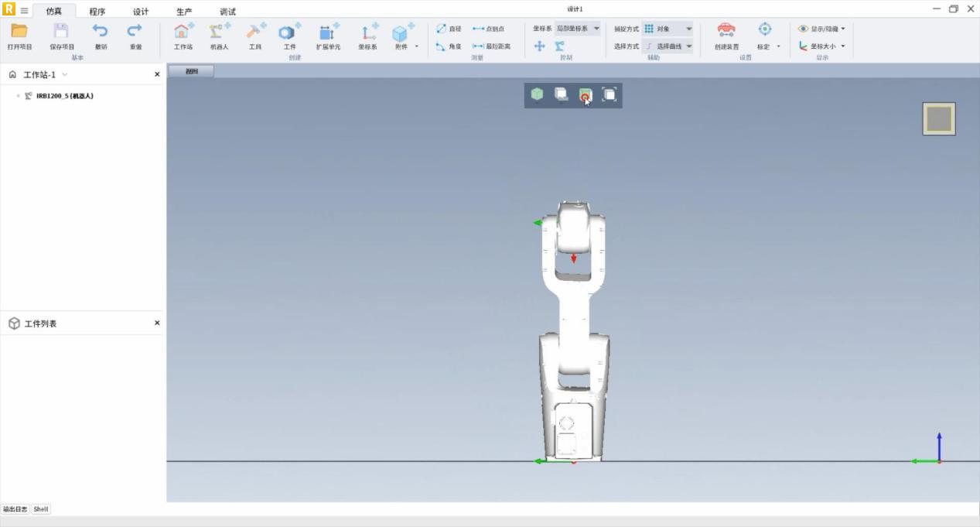
Task: Click the 保存项目 save project icon
Action: [61, 32]
